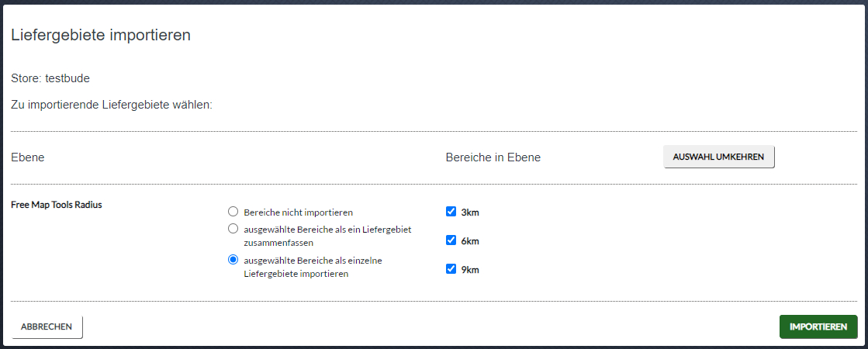The height and width of the screenshot is (349, 868).
Task: Uncheck the 3km area checkbox
Action: (x=451, y=211)
